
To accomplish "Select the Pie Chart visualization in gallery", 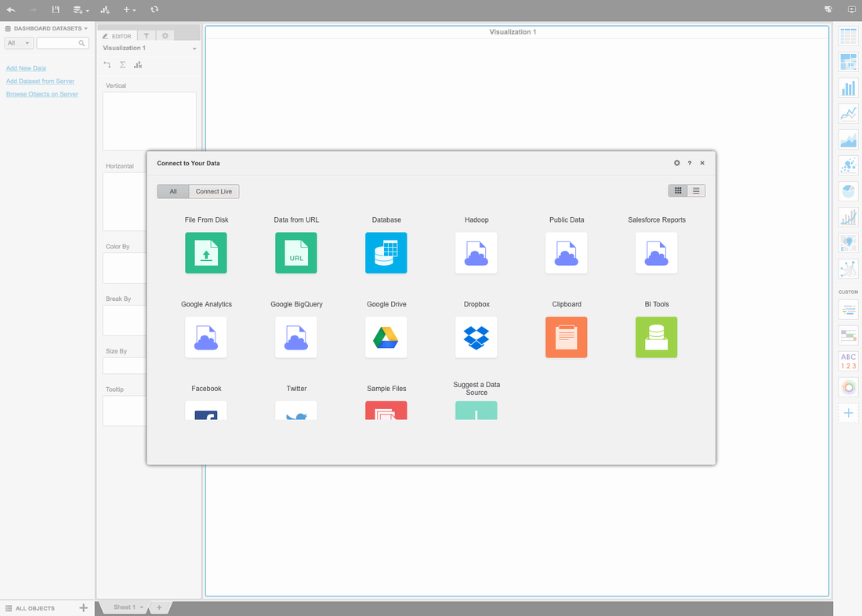I will click(x=848, y=191).
